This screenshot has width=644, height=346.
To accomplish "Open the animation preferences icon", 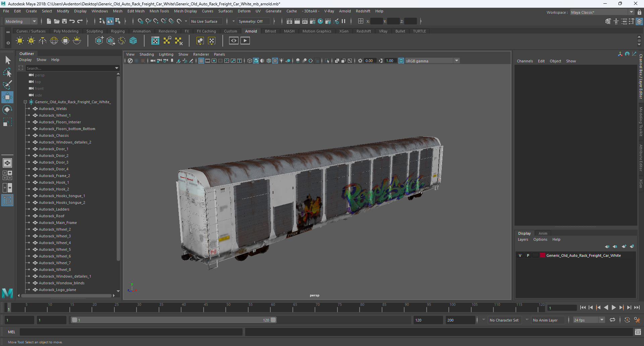I will [637, 320].
